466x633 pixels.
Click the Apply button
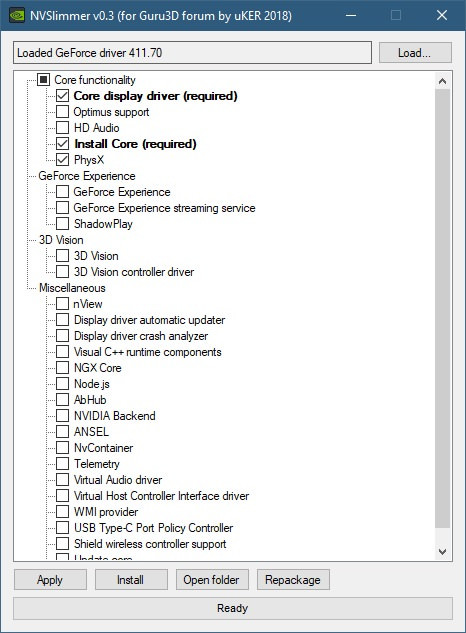coord(50,580)
